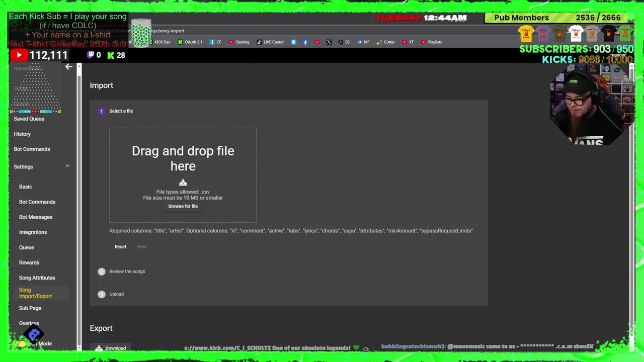This screenshot has width=644, height=362.
Task: Open the Gaming YouTube bookmark
Action: [x=239, y=42]
